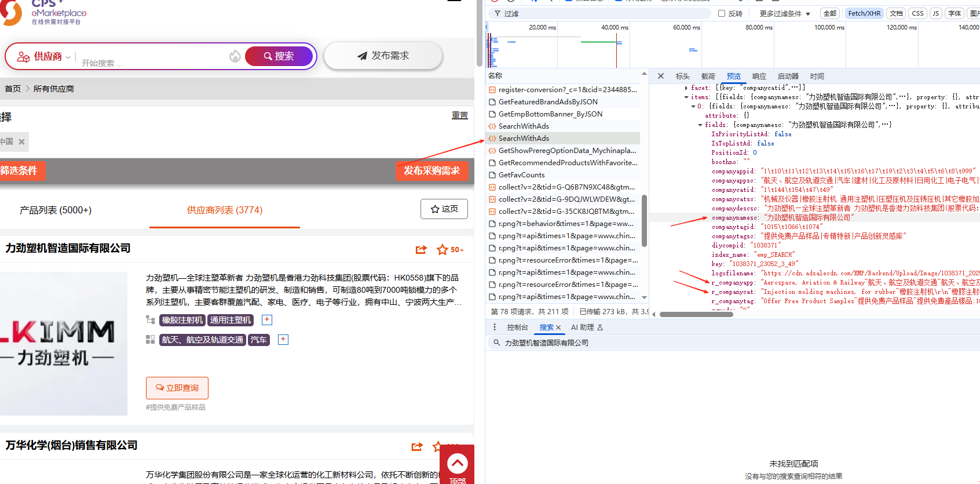The width and height of the screenshot is (980, 484).
Task: Select the highlighted SearchWithAds request
Action: 563,139
